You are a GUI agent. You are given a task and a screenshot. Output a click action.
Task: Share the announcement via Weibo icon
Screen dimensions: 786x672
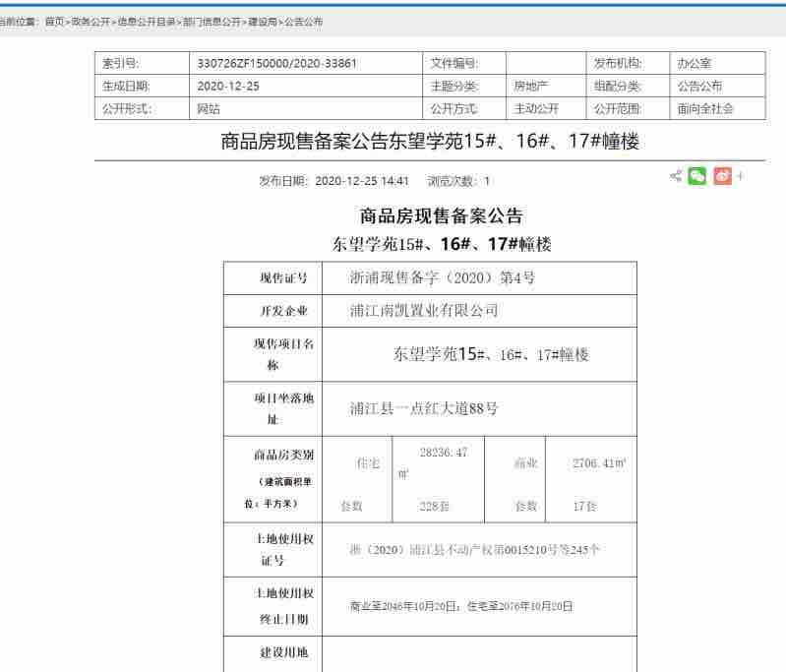722,176
